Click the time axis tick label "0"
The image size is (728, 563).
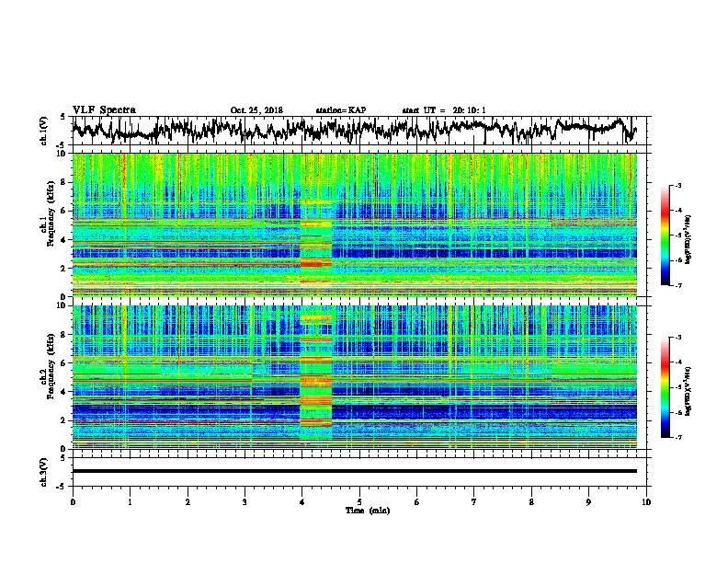73,502
